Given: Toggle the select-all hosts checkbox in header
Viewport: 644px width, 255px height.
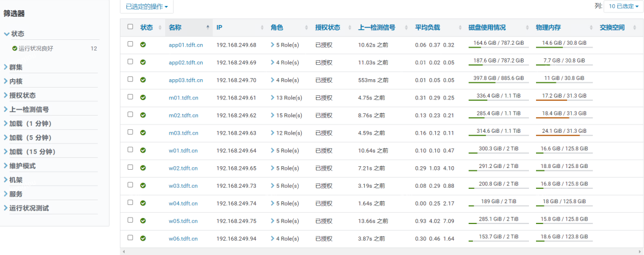Looking at the screenshot, I should (131, 27).
